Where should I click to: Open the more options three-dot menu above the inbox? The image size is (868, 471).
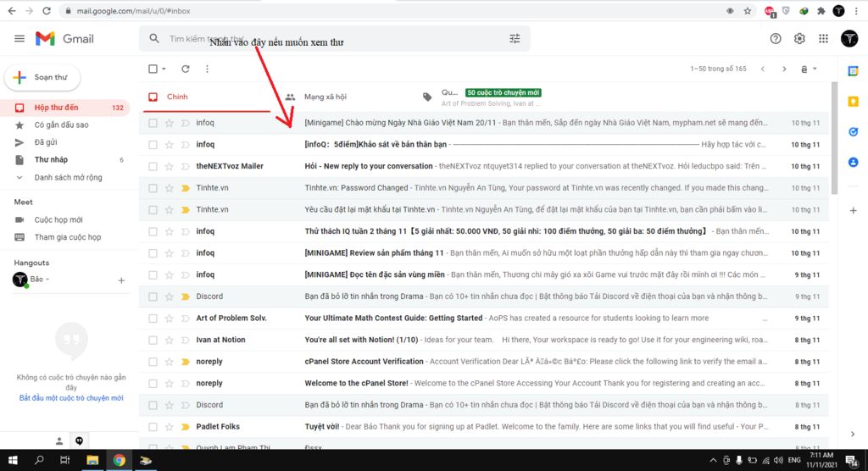point(207,69)
